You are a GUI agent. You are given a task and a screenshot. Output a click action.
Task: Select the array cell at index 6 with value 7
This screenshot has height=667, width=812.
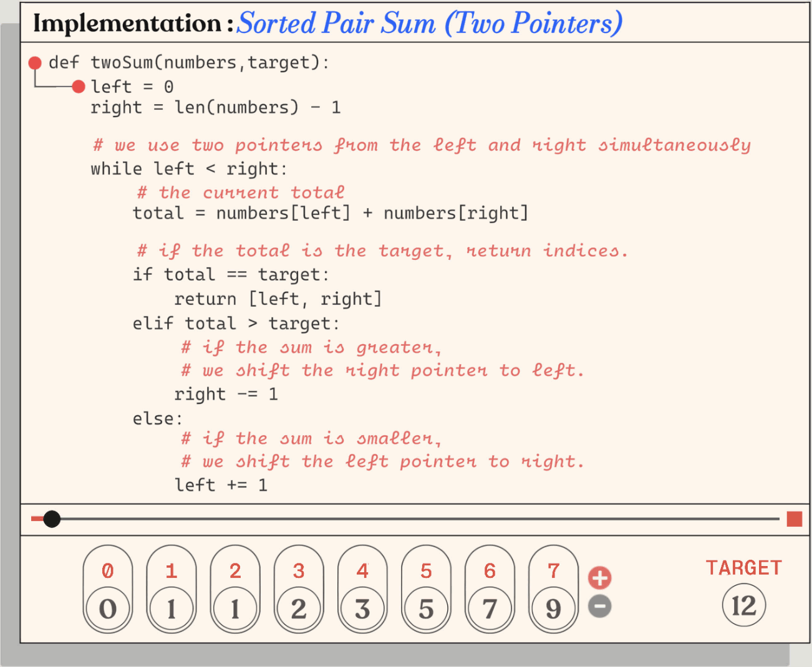click(x=490, y=610)
